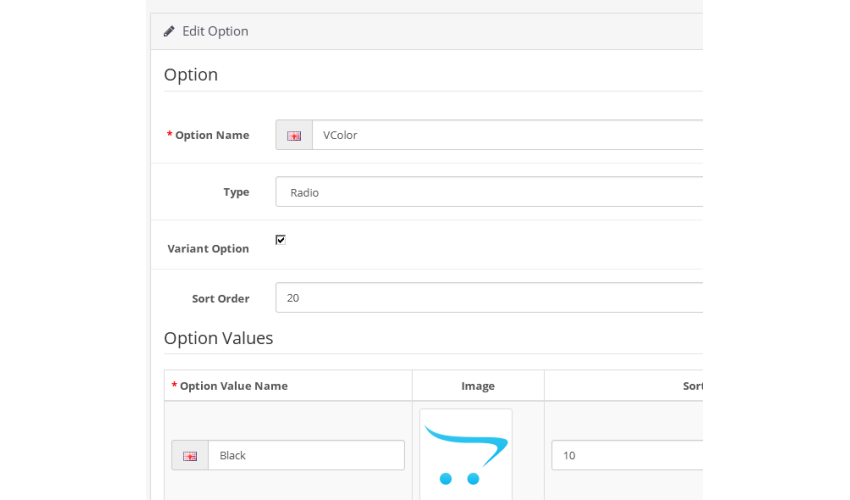
Task: Click the Sort Order label
Action: pos(221,299)
